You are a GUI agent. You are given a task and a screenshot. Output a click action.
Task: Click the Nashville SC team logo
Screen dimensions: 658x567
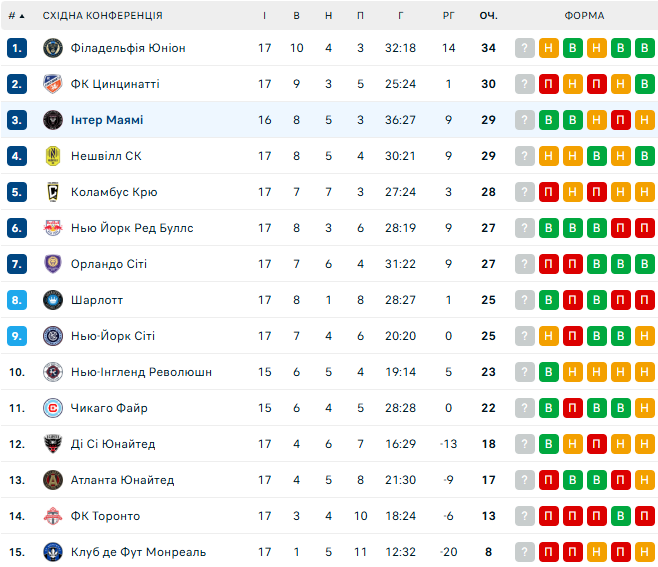[x=53, y=156]
